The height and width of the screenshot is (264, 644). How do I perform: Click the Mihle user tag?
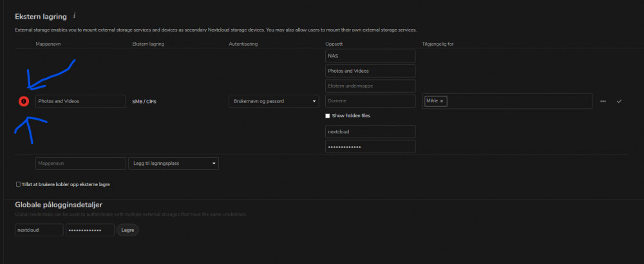(435, 101)
